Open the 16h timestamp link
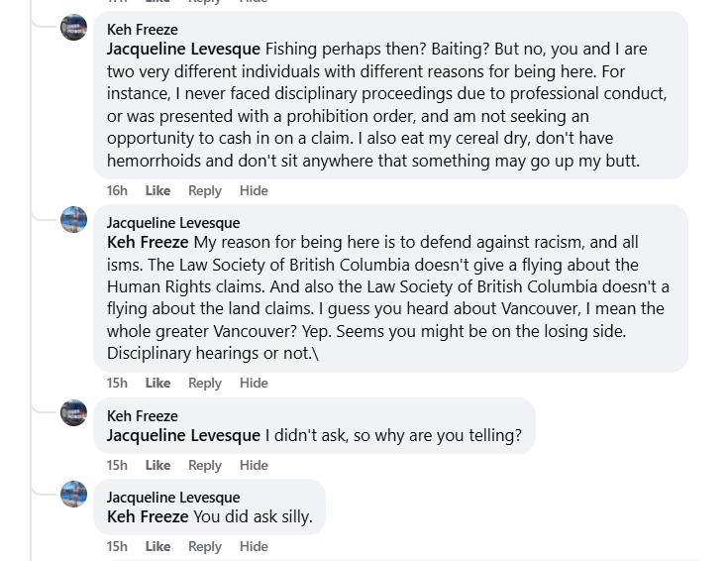Screen dimensions: 728x561 tap(117, 190)
